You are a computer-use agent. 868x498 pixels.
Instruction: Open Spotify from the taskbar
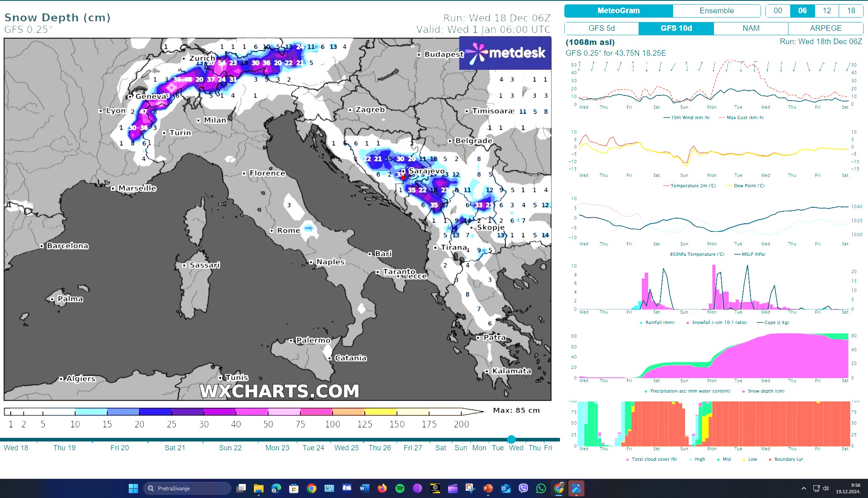[400, 488]
